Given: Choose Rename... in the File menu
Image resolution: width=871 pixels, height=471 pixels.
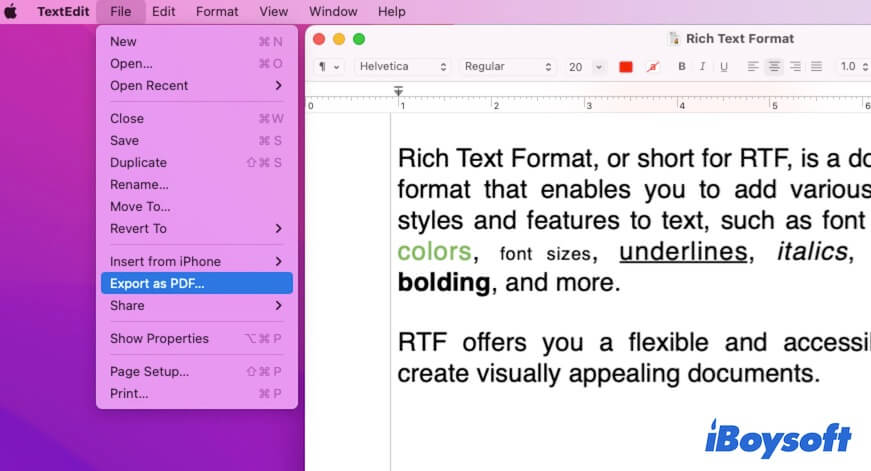Looking at the screenshot, I should point(197,184).
